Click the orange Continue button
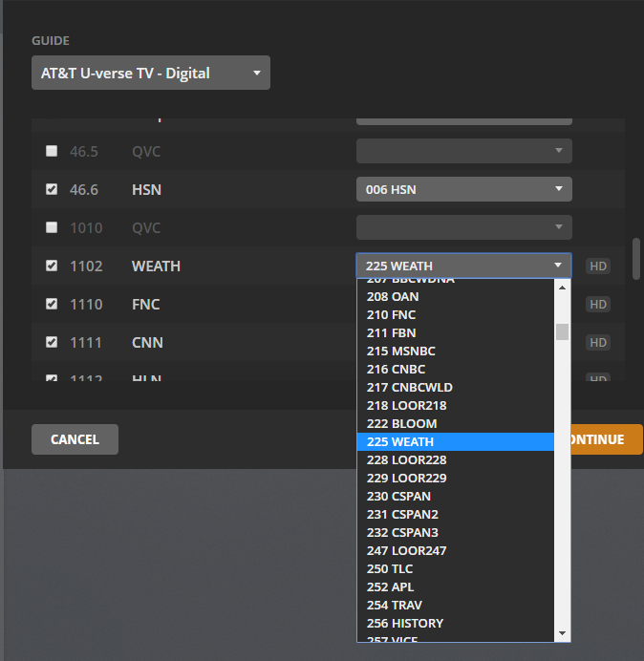Screen dimensions: 644x661 click(x=607, y=439)
